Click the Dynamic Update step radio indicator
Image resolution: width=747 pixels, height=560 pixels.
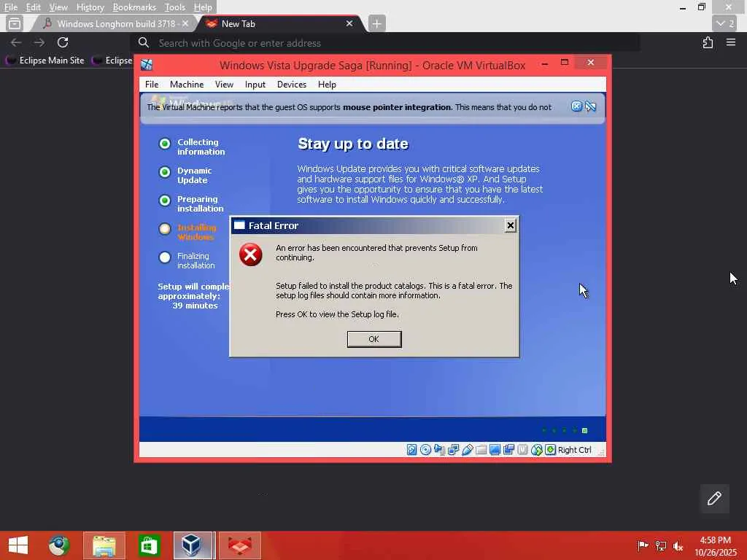tap(165, 172)
